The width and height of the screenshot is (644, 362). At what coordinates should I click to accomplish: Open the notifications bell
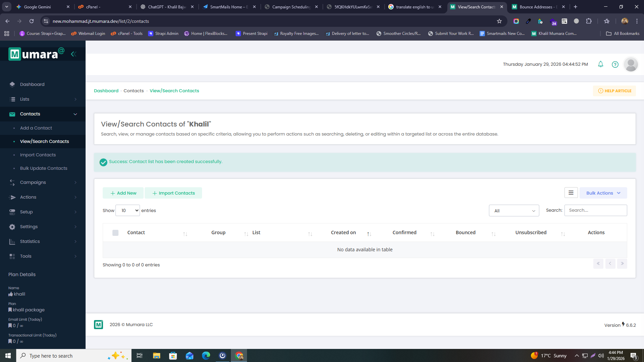click(600, 64)
